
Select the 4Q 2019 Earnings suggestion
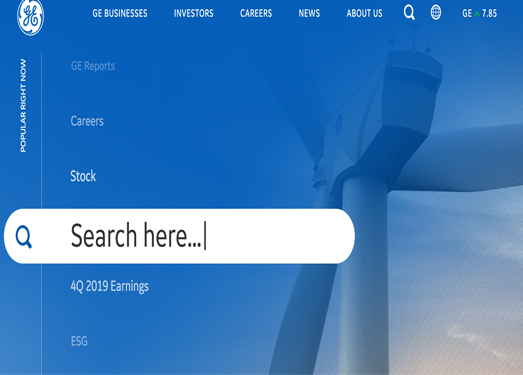[110, 287]
